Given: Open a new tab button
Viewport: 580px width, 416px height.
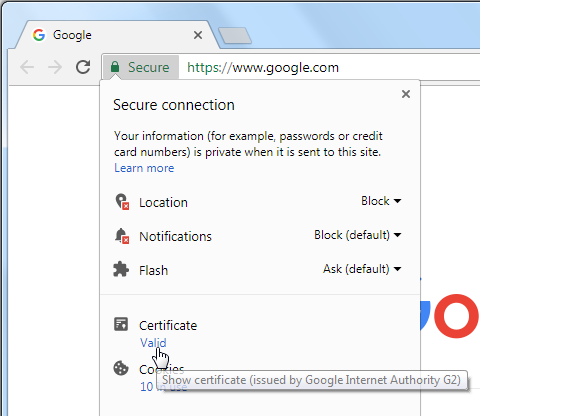Looking at the screenshot, I should point(235,36).
